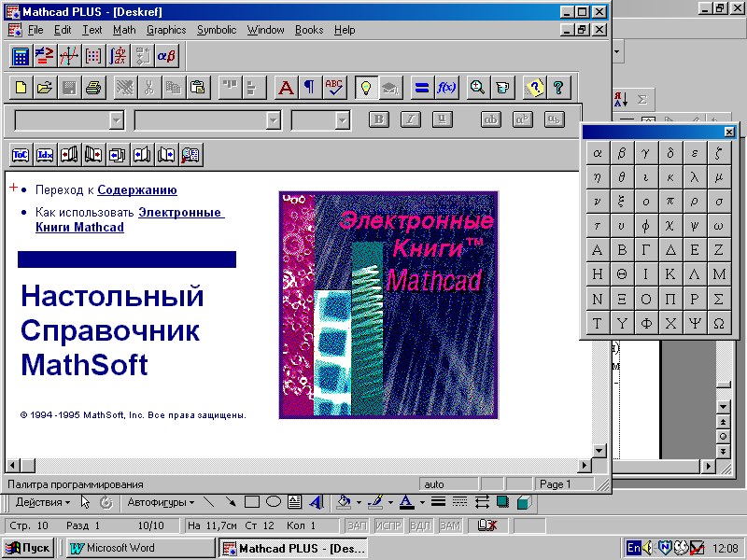Open the Evaluation and Boolean palette
The height and width of the screenshot is (560, 747).
coord(45,56)
